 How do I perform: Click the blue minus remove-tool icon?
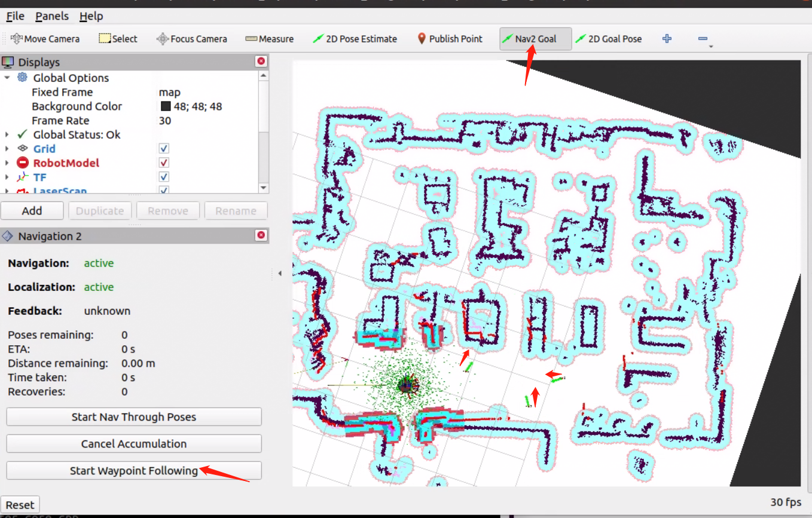pyautogui.click(x=703, y=39)
